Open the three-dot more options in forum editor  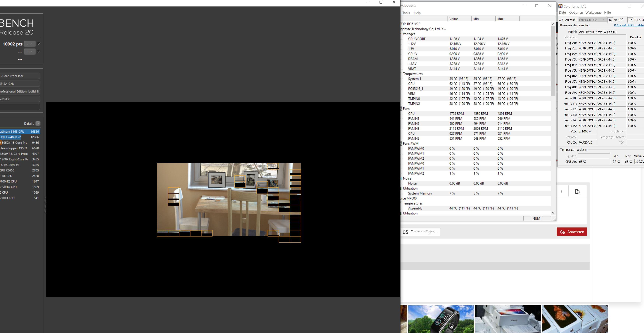[562, 191]
